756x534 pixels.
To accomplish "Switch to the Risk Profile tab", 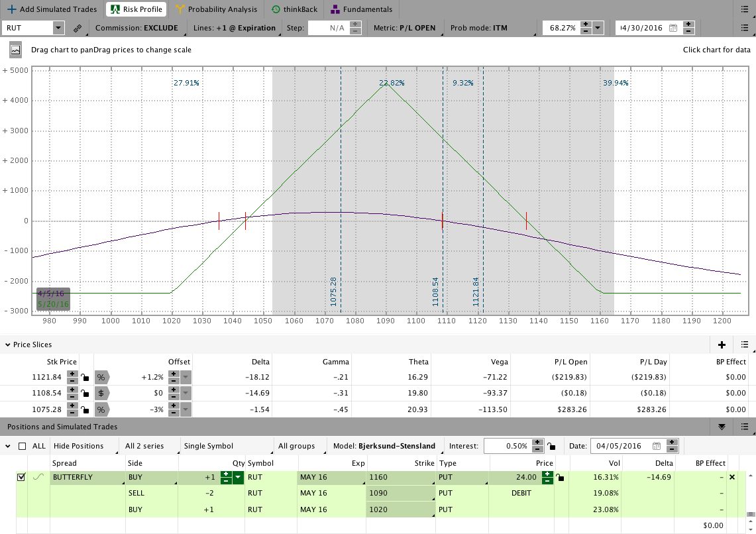I will [136, 9].
